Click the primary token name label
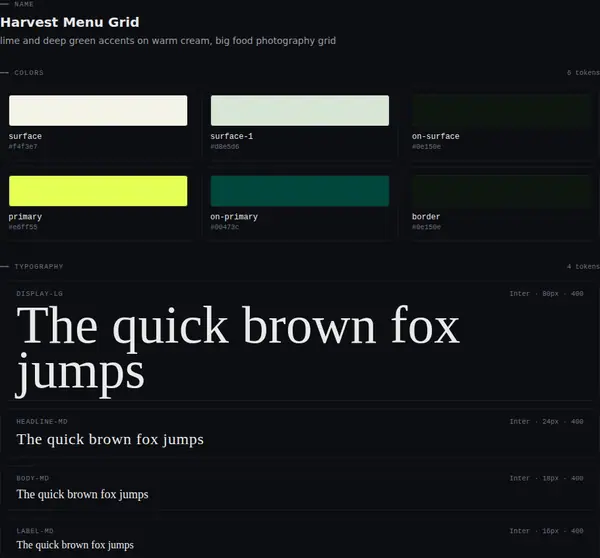This screenshot has height=558, width=600. [x=25, y=217]
